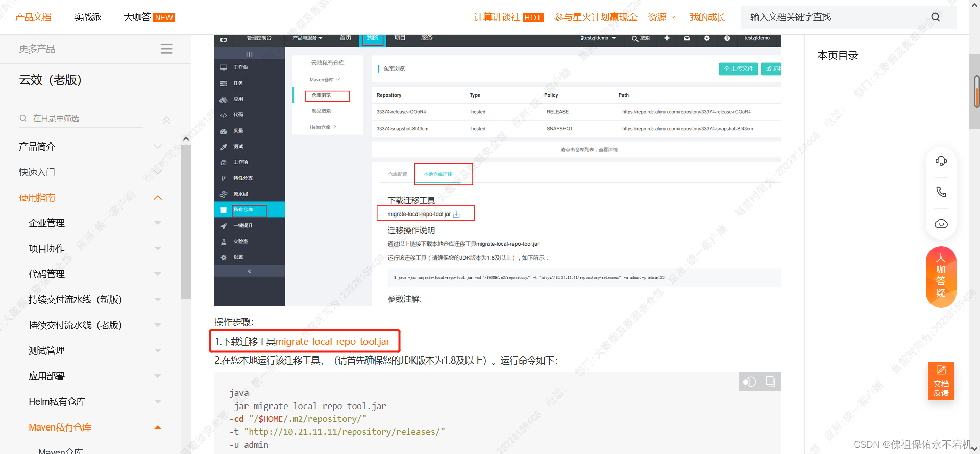Image resolution: width=980 pixels, height=454 pixels.
Task: Click the sidebar scrollbar up arrow
Action: point(186,139)
